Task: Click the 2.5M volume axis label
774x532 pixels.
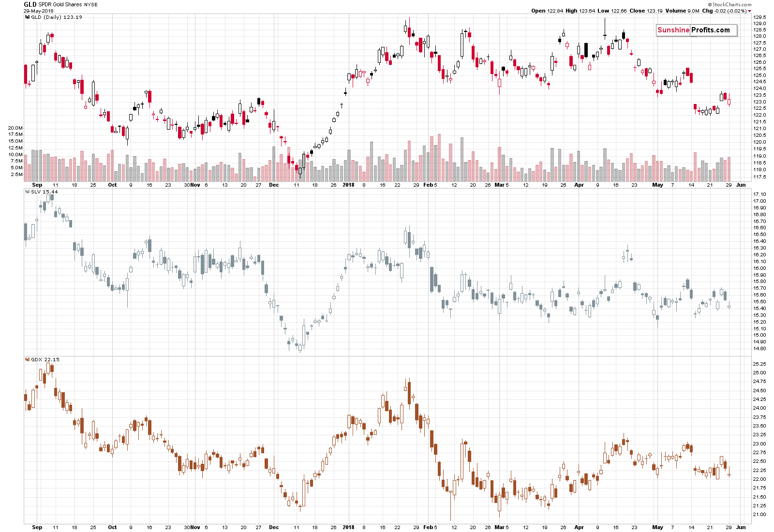Action: tap(17, 174)
